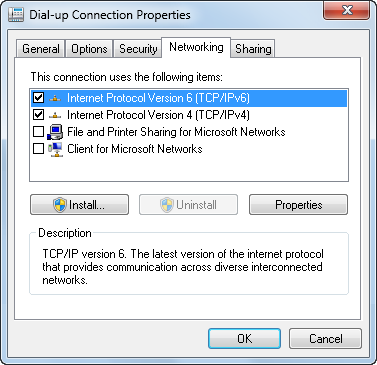
Task: Click the shield icon on Install button
Action: click(x=60, y=205)
